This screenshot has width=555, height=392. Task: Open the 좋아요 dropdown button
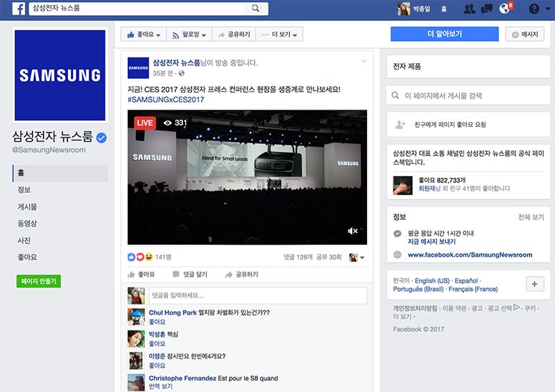pos(144,35)
